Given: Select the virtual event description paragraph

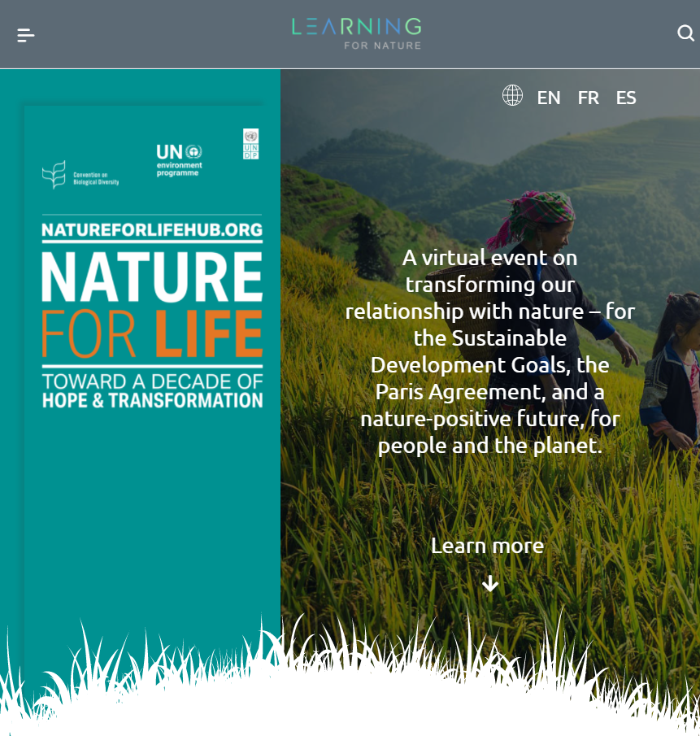Looking at the screenshot, I should 489,351.
